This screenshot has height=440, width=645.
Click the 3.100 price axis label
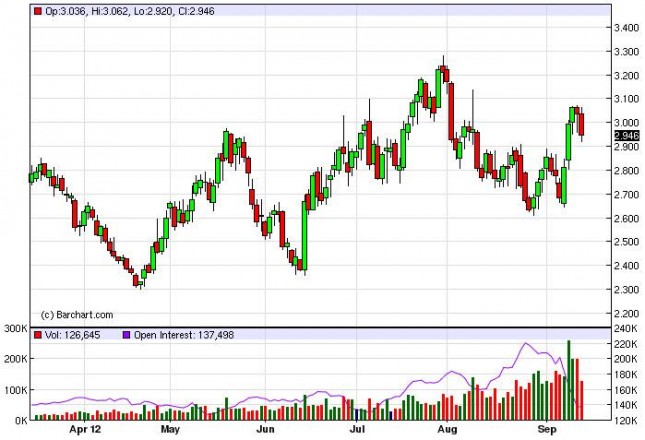pos(626,99)
